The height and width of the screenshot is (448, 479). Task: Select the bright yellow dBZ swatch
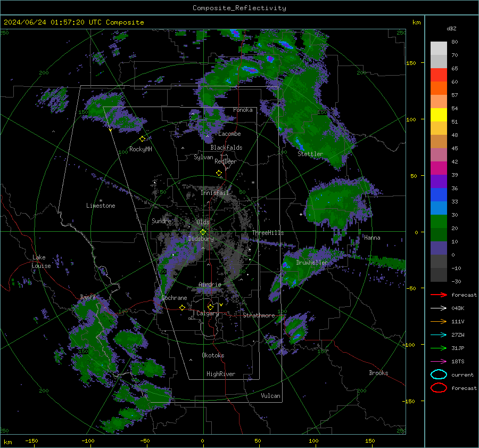click(x=439, y=115)
